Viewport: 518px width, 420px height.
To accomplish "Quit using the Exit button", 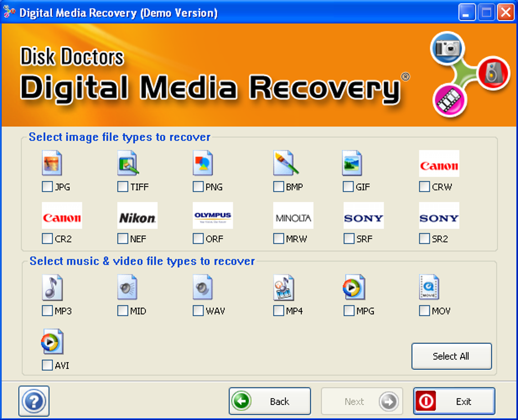I will tap(454, 401).
